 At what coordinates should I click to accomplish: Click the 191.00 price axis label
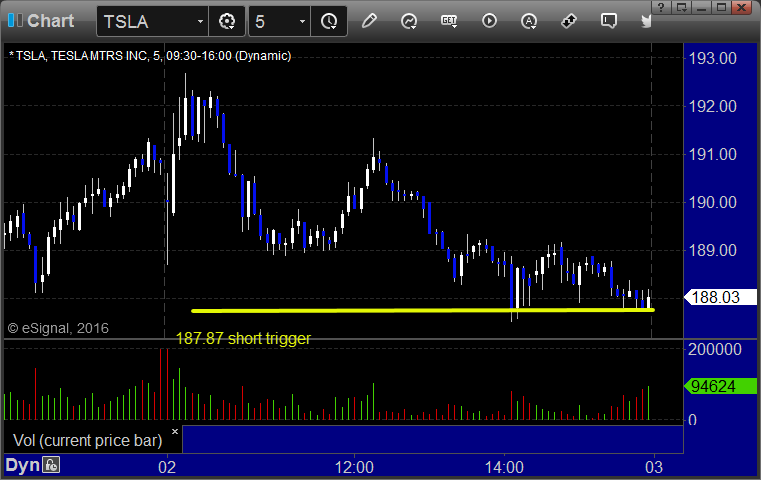(x=712, y=154)
